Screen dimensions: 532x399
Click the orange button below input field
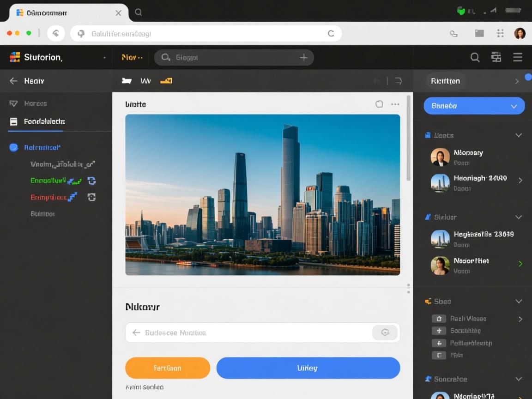pos(167,368)
